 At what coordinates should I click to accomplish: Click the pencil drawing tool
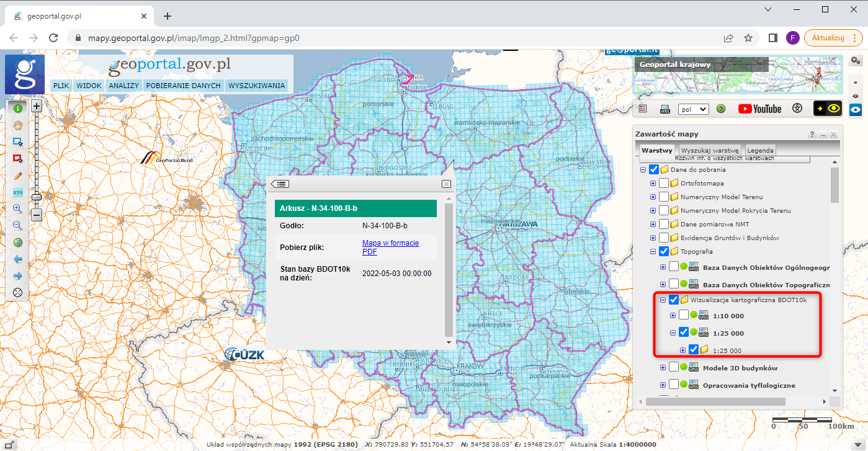[x=18, y=176]
